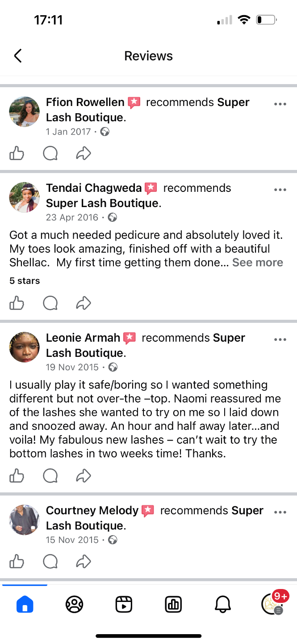
Task: Comment on Tendai Chagweda's review
Action: point(50,304)
